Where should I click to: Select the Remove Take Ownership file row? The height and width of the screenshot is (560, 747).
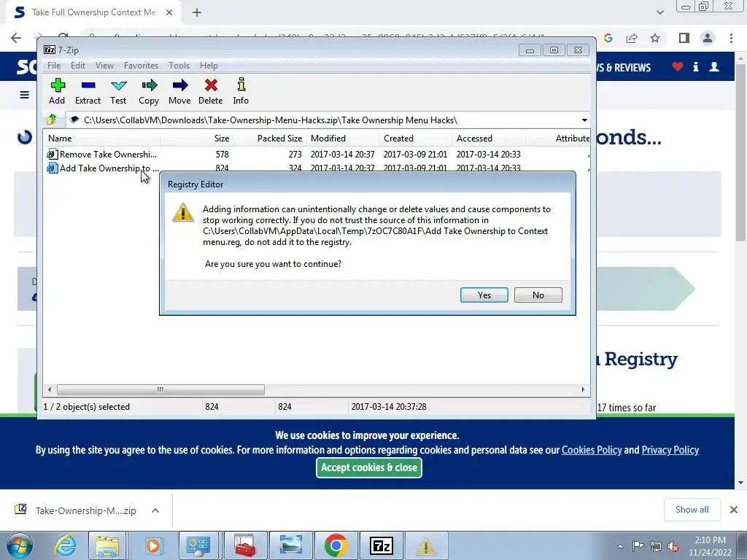[317, 155]
